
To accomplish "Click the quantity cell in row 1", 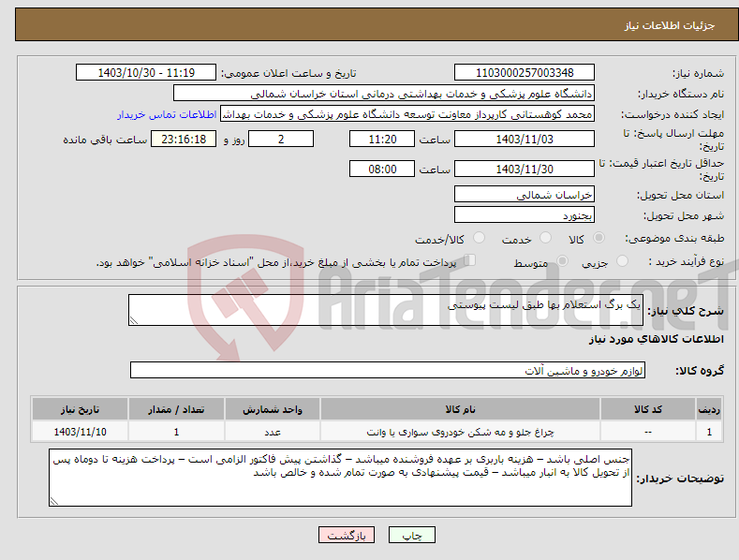I will [176, 432].
